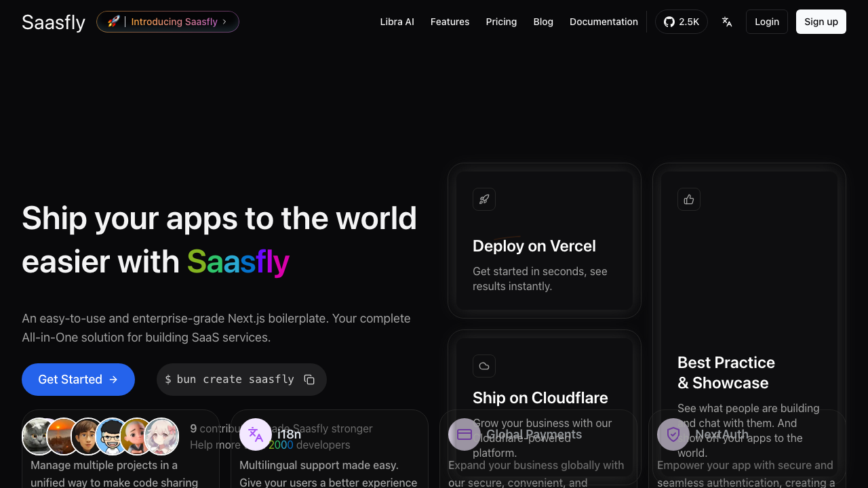Viewport: 868px width, 488px height.
Task: Copy the bun create saasfly command
Action: pyautogui.click(x=309, y=380)
